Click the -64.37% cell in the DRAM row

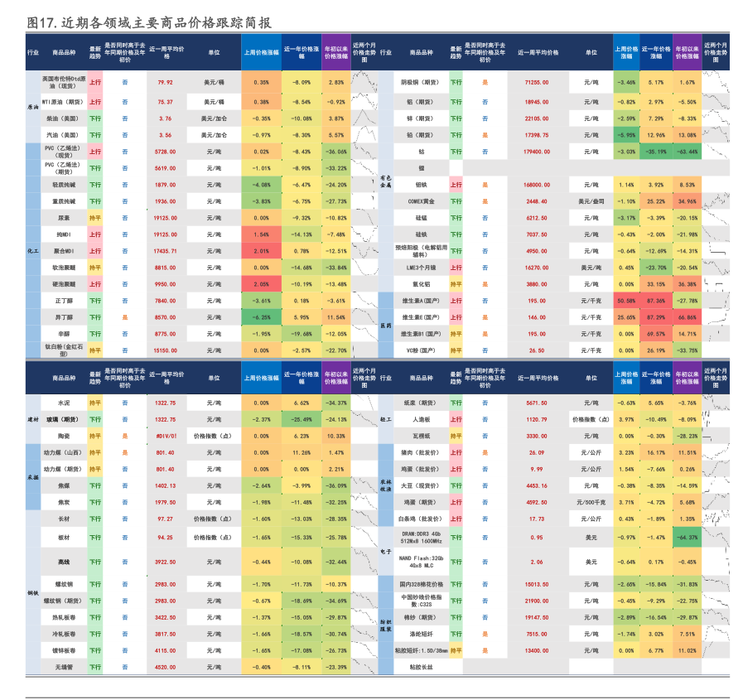pyautogui.click(x=687, y=538)
